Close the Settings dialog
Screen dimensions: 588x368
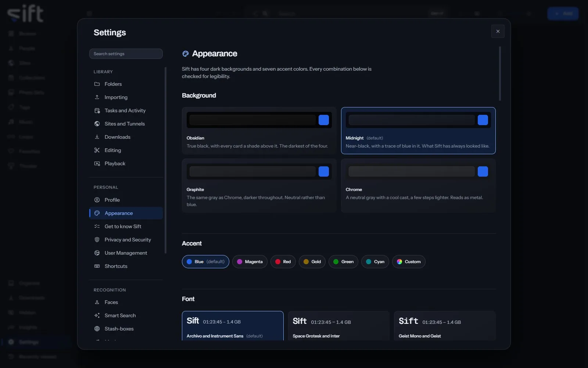(x=498, y=31)
